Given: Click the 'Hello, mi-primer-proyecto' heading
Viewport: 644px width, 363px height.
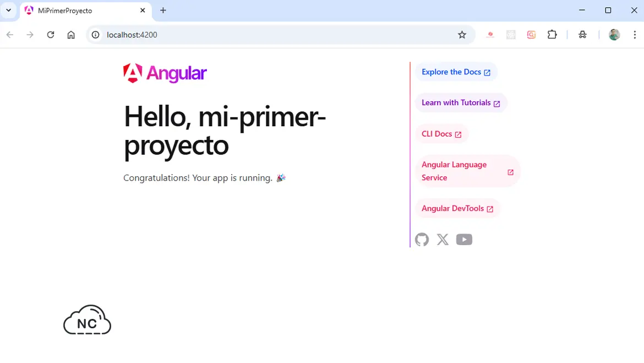Looking at the screenshot, I should (225, 131).
